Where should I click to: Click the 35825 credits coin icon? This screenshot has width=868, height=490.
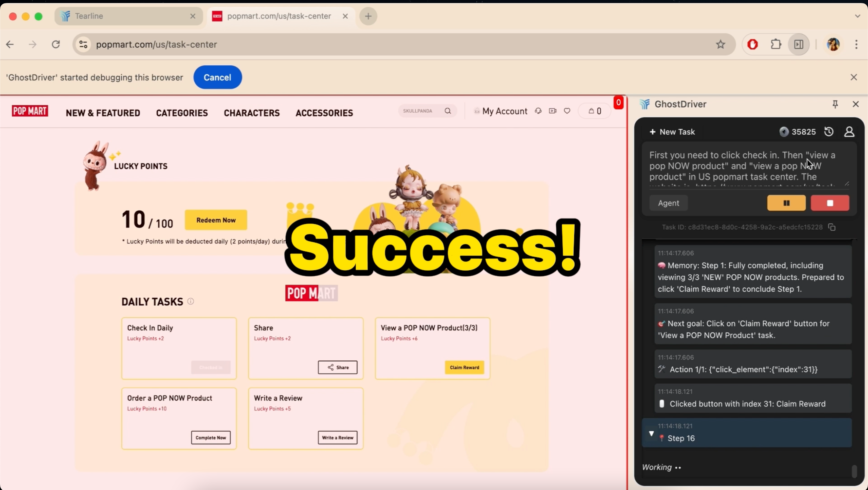pyautogui.click(x=784, y=132)
